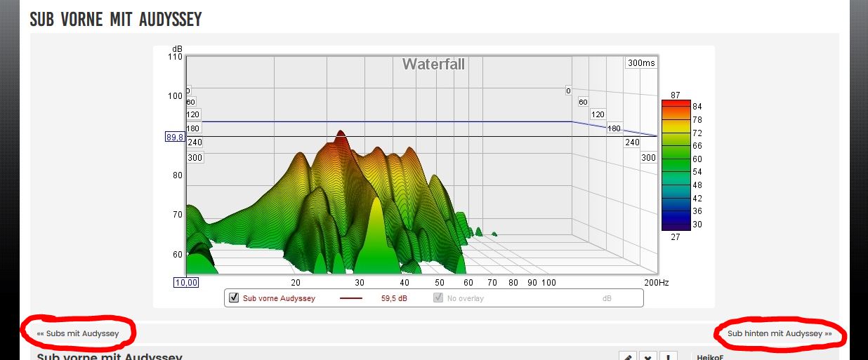Click the Waterfall graph title
This screenshot has width=868, height=360.
click(433, 65)
